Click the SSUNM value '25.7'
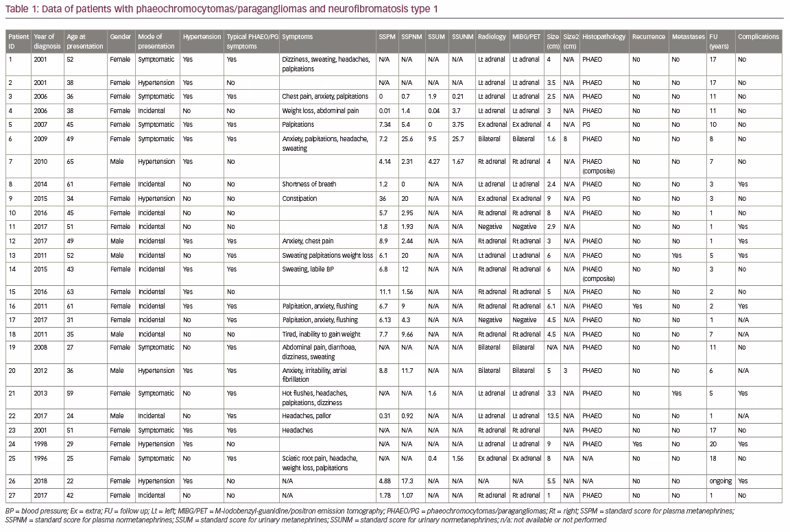 point(457,139)
